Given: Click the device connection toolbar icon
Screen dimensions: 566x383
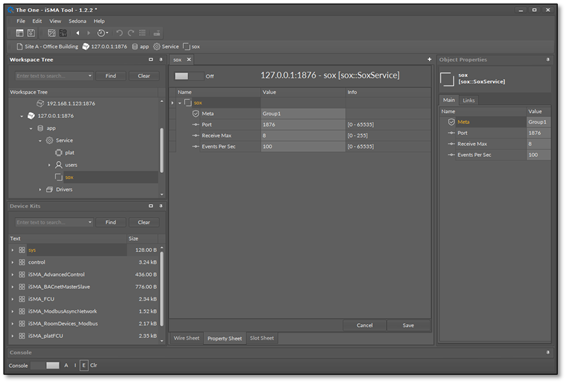Looking at the screenshot, I should [x=157, y=33].
